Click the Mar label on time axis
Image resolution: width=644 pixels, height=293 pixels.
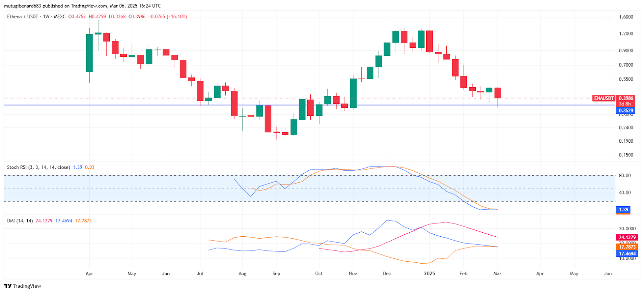[x=497, y=274]
